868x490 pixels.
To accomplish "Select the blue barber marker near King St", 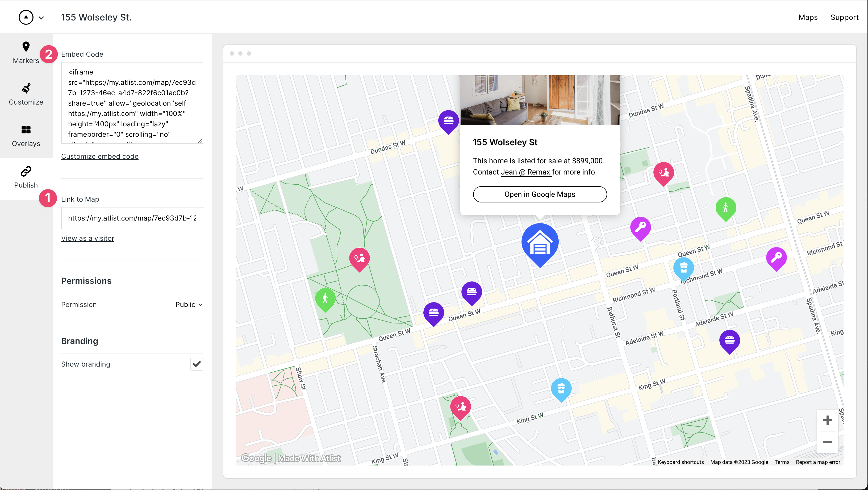I will (561, 388).
